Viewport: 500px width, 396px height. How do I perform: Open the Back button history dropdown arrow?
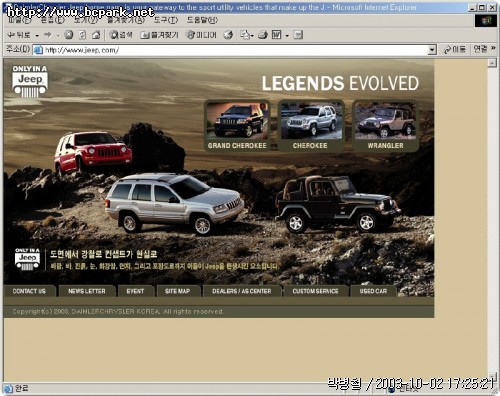tap(37, 35)
